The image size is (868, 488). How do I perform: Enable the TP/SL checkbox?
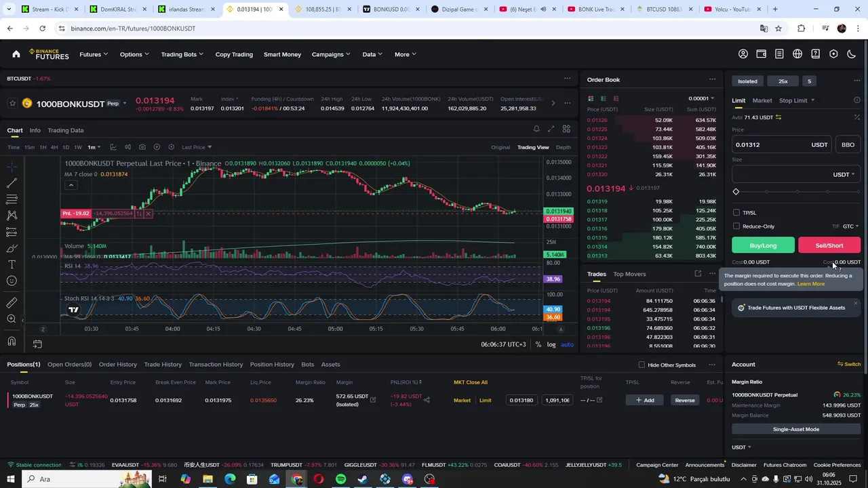point(736,213)
